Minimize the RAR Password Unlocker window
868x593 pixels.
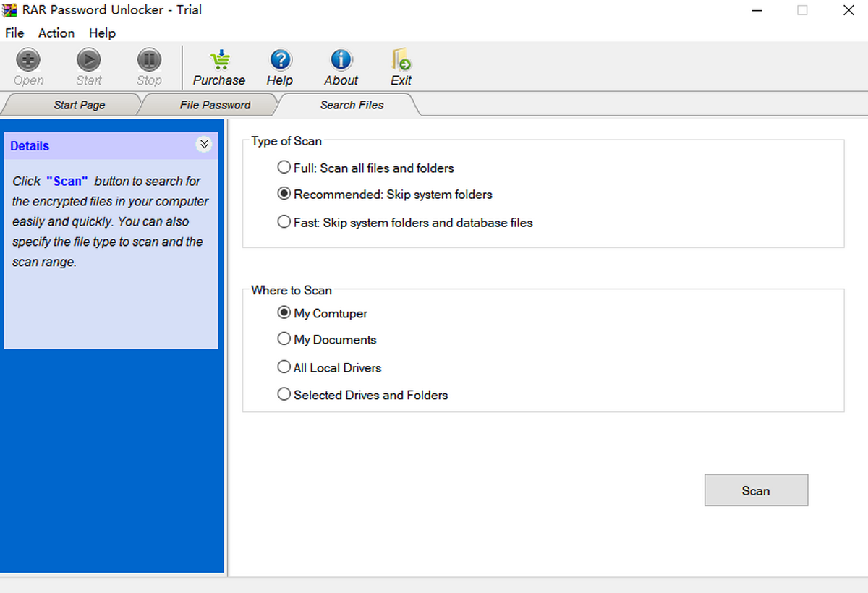pyautogui.click(x=757, y=11)
